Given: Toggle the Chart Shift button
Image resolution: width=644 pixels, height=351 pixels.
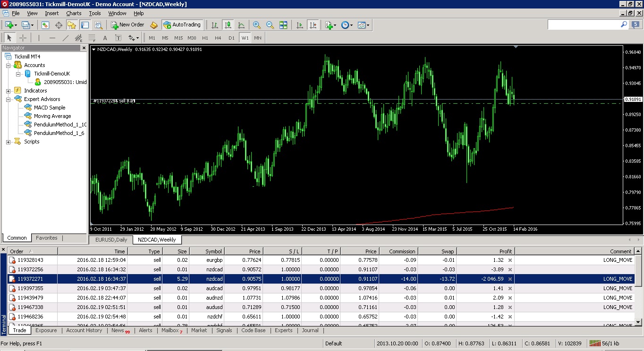Looking at the screenshot, I should point(313,25).
